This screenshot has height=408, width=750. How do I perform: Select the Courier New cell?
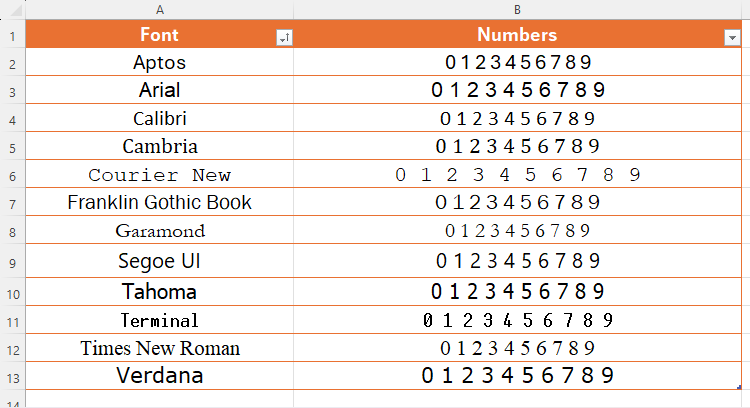(160, 175)
